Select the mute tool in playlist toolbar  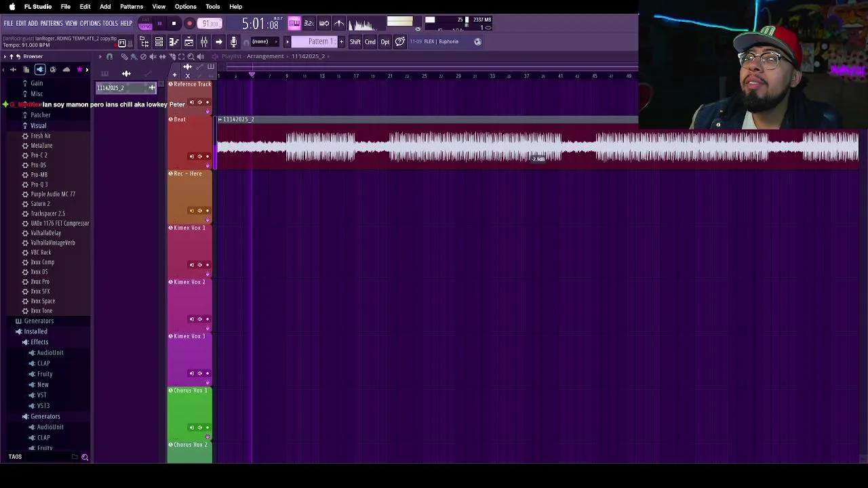[x=153, y=57]
